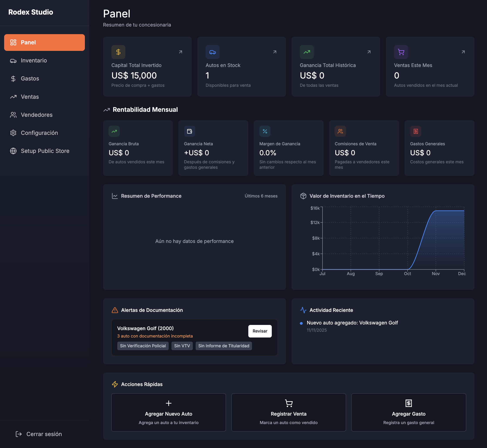This screenshot has height=448, width=487.
Task: Click Registrar Venta quick action
Action: pyautogui.click(x=288, y=412)
